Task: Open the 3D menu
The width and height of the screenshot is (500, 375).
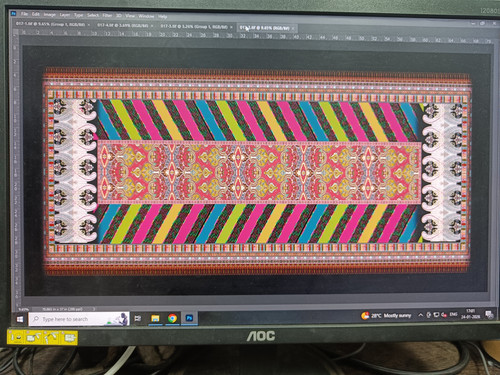Action: click(x=119, y=16)
